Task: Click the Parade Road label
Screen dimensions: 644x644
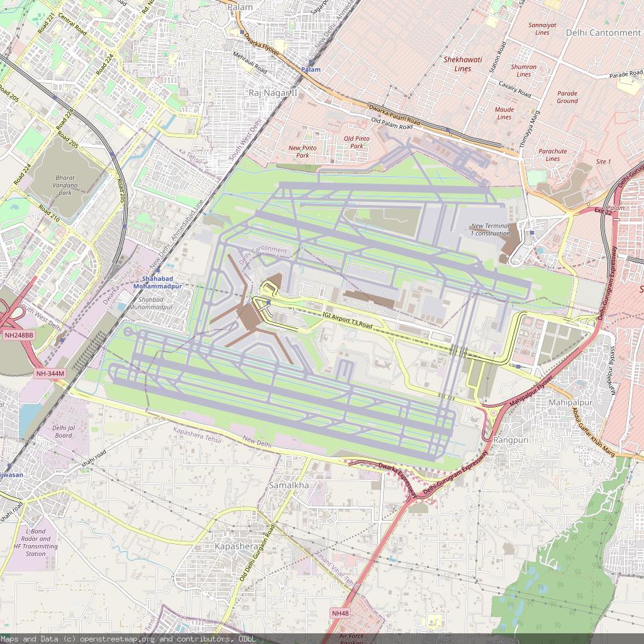Action: pos(626,74)
